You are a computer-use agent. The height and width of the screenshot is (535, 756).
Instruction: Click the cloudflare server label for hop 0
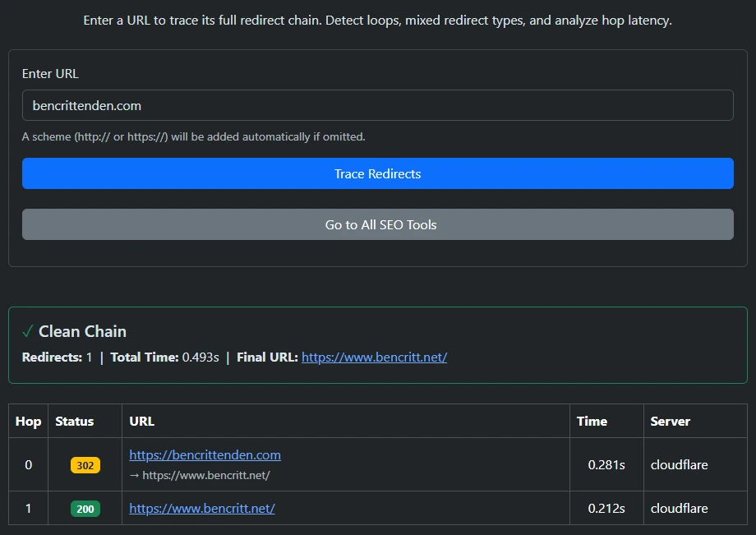[679, 464]
